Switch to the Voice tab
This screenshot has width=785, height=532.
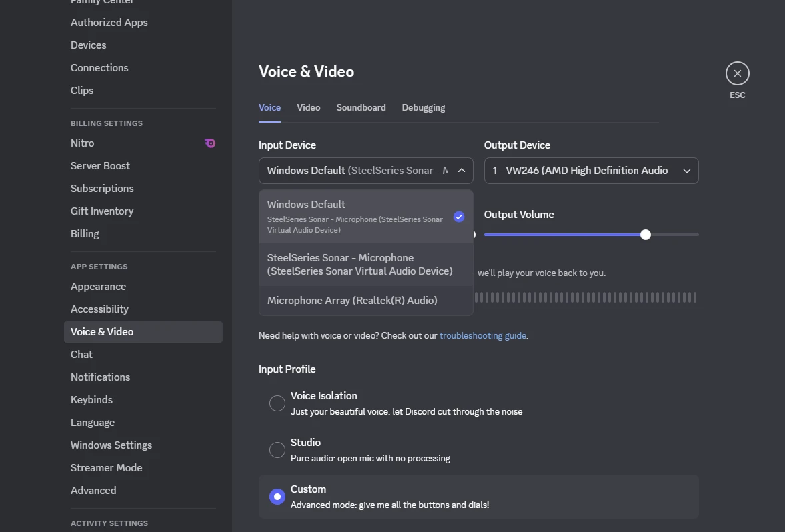269,107
